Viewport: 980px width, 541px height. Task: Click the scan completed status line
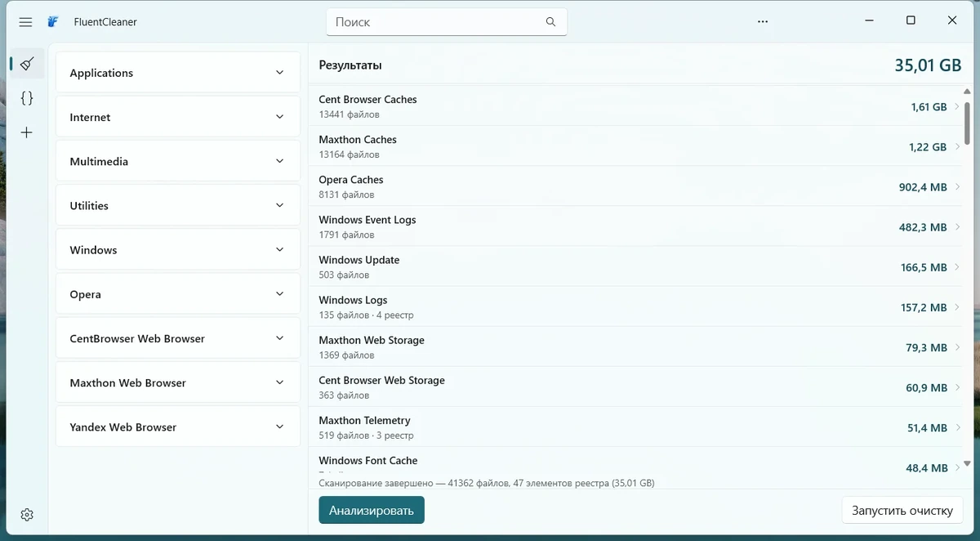click(487, 483)
